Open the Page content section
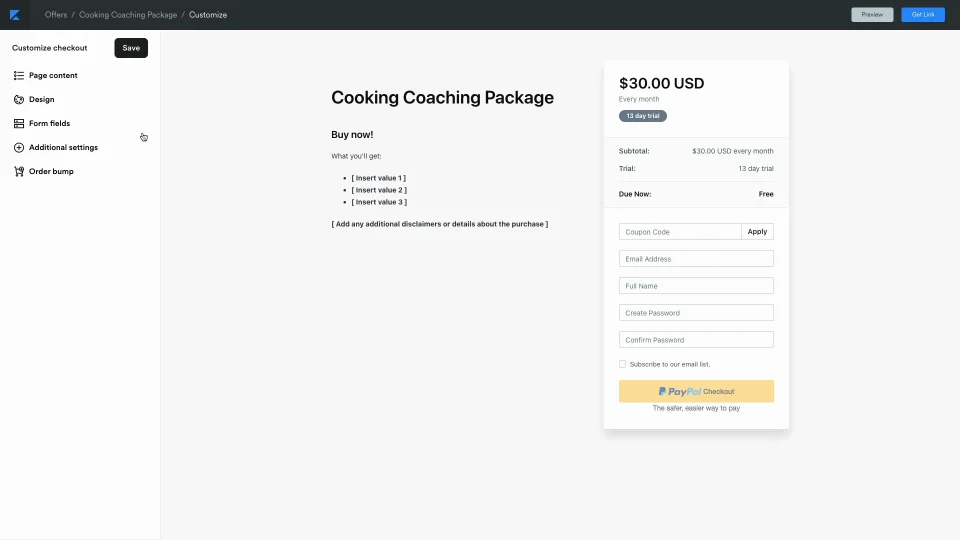The image size is (960, 540). click(53, 75)
